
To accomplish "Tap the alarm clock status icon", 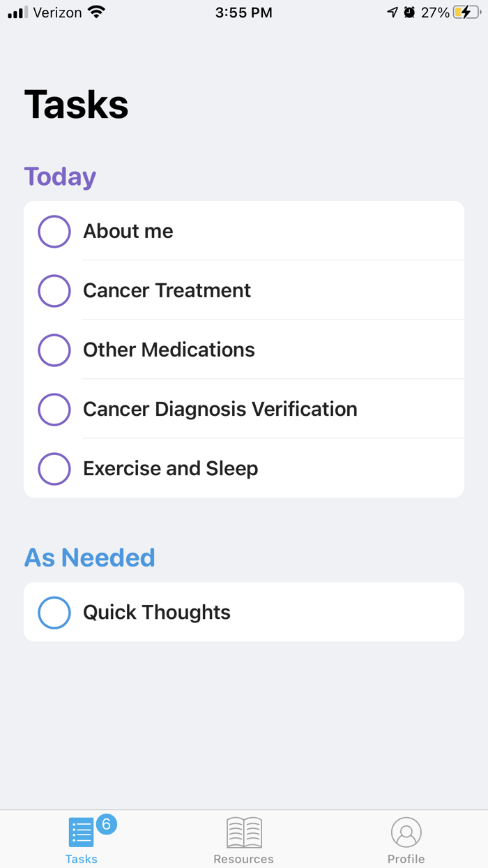I will [x=409, y=13].
